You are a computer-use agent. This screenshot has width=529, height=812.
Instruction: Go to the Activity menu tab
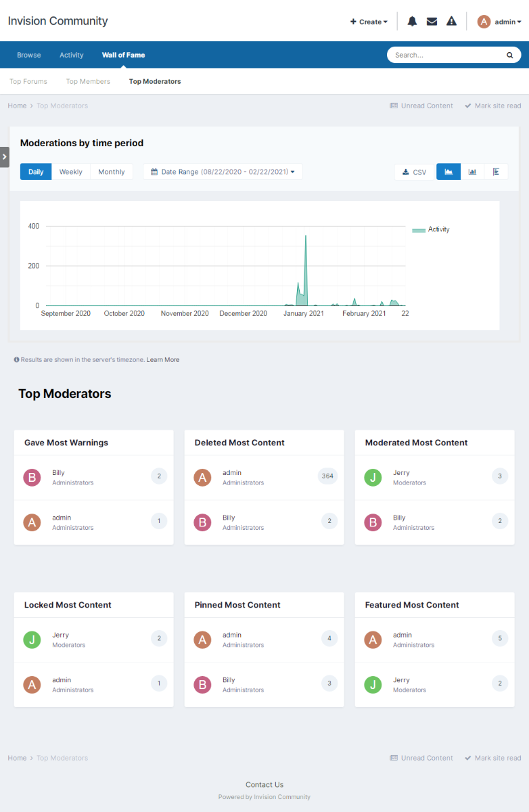72,55
